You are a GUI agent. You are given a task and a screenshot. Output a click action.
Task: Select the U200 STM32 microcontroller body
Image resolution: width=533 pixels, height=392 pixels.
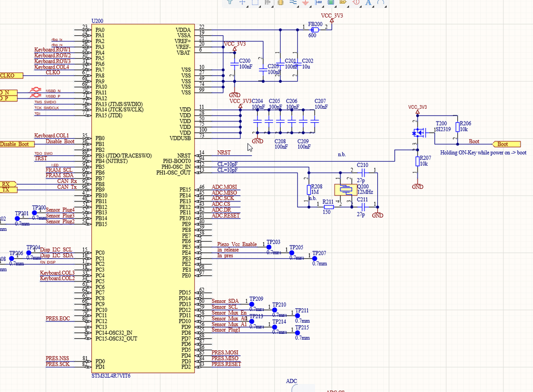(143, 198)
